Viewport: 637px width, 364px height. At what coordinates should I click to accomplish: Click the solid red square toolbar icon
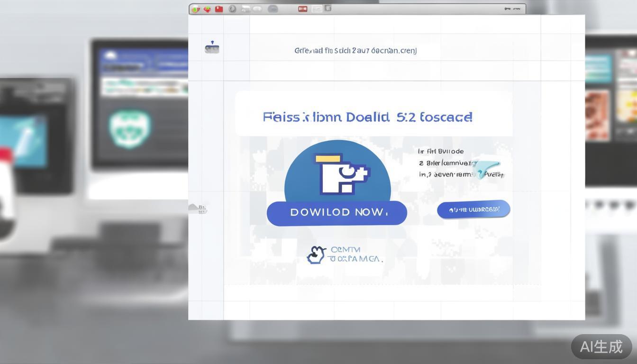(219, 9)
